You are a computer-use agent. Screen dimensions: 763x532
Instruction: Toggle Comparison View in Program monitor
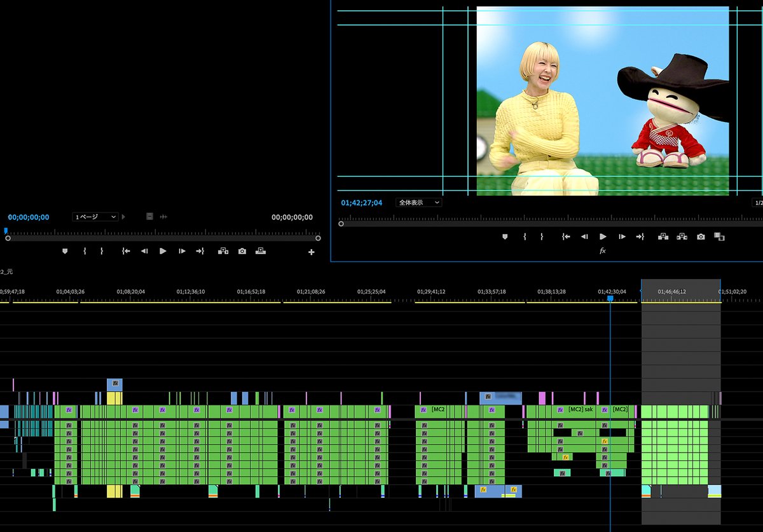tap(719, 236)
